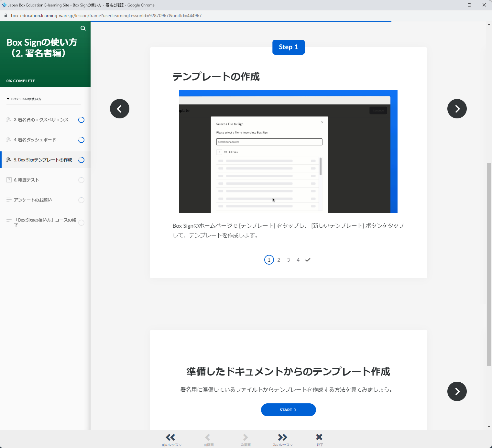
Task: Select step 1 in the pager
Action: click(269, 260)
